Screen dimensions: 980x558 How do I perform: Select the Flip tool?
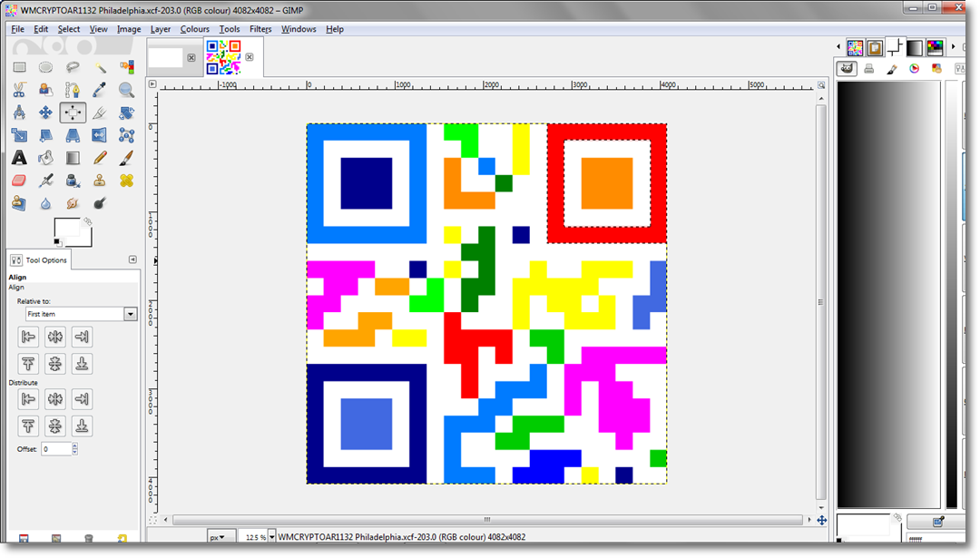tap(100, 135)
